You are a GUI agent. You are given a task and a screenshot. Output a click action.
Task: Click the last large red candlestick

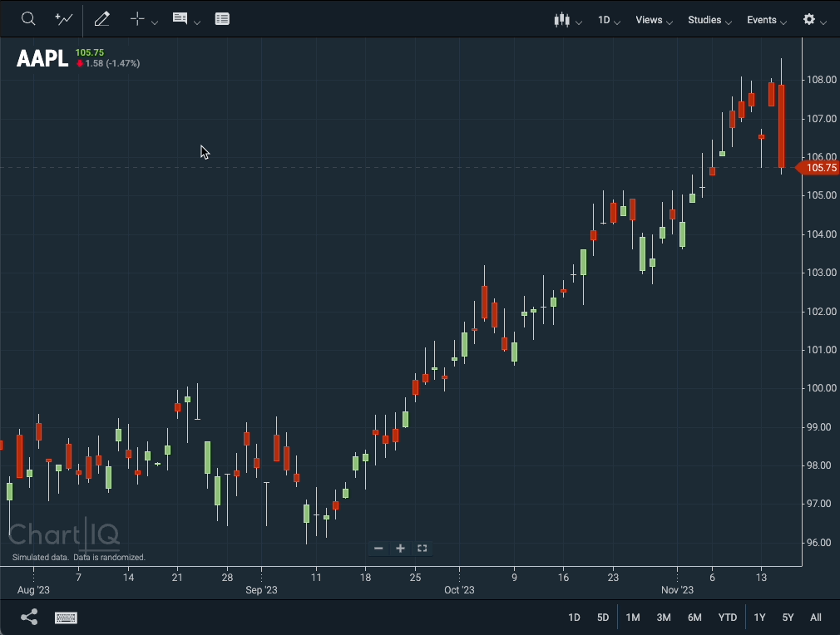(782, 126)
